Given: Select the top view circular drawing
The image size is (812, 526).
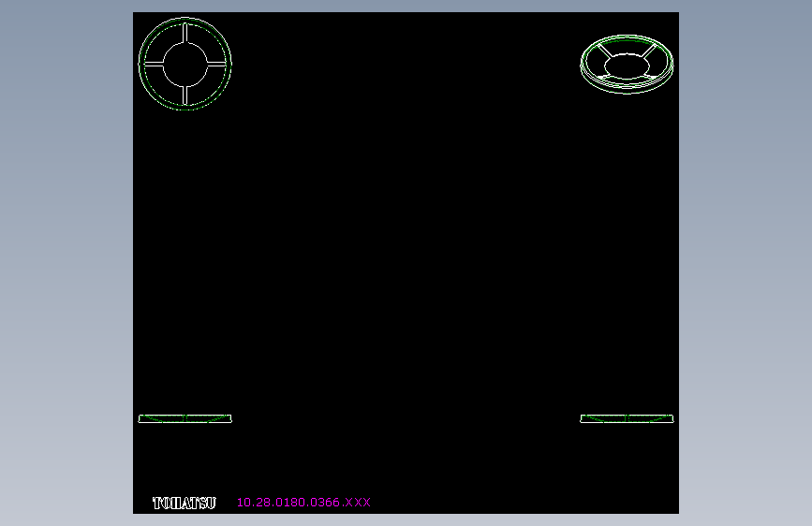Looking at the screenshot, I should [x=185, y=64].
